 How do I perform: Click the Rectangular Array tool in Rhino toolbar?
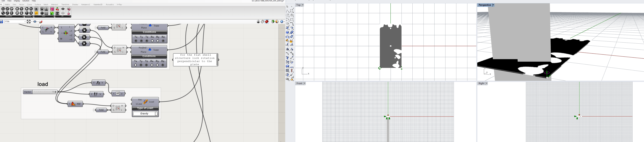click(287, 70)
